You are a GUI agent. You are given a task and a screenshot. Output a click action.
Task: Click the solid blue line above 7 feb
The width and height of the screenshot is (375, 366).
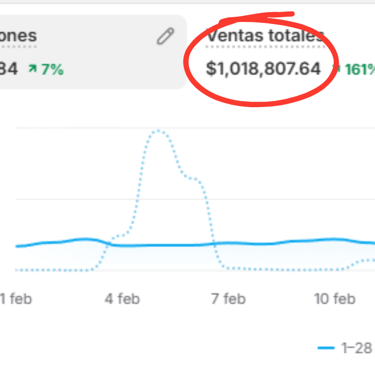(228, 243)
